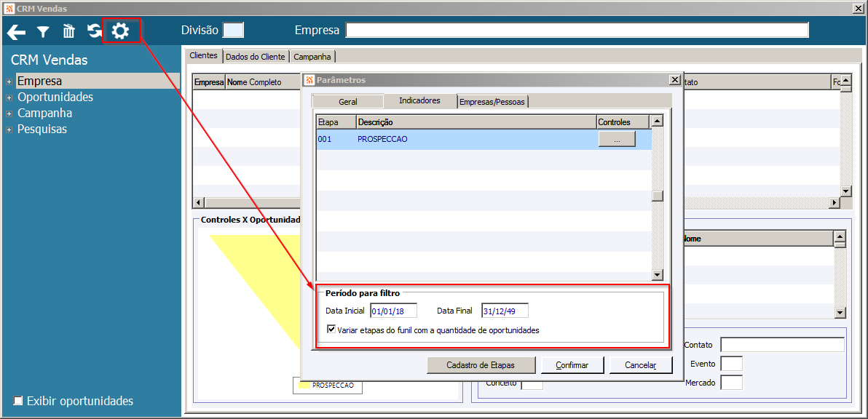The width and height of the screenshot is (868, 419).
Task: Click the Cadastro de Etapas button
Action: tap(481, 365)
